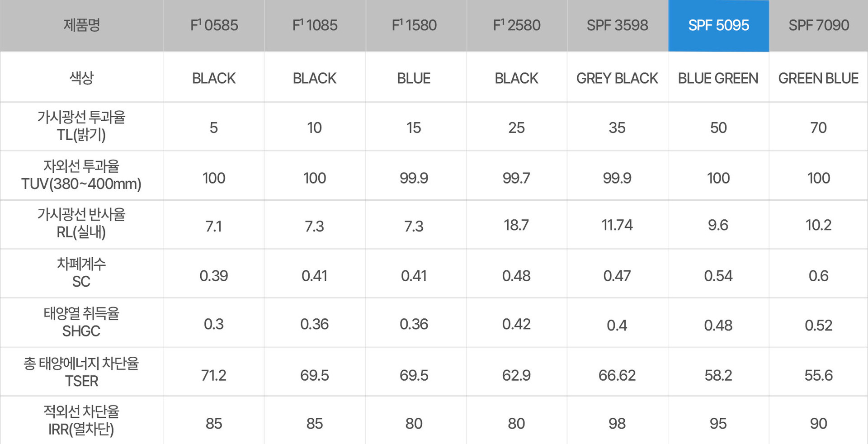
Task: Click the BLUE GREEN color cell
Action: pos(718,77)
